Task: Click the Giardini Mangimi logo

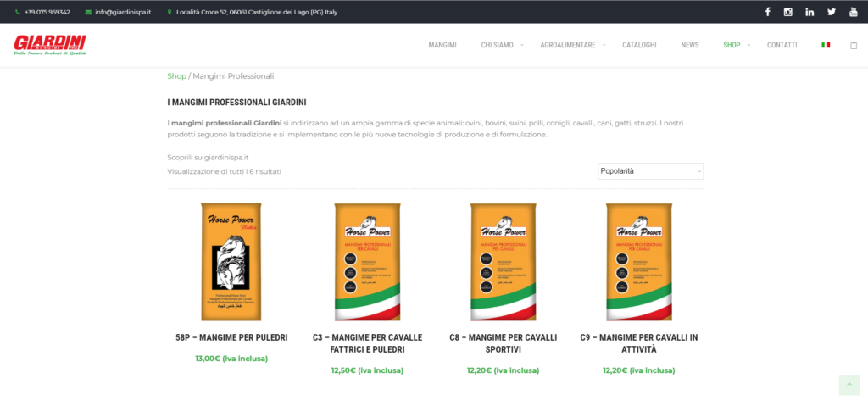Action: (50, 45)
